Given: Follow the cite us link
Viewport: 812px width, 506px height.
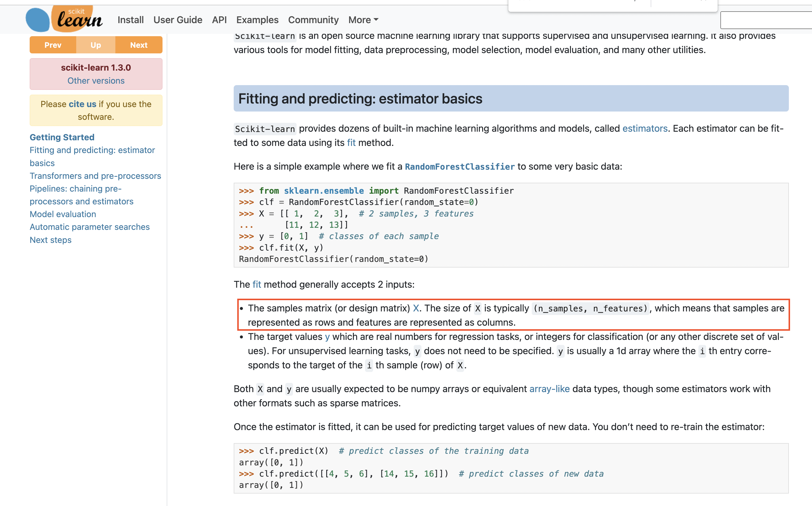Looking at the screenshot, I should pos(82,104).
